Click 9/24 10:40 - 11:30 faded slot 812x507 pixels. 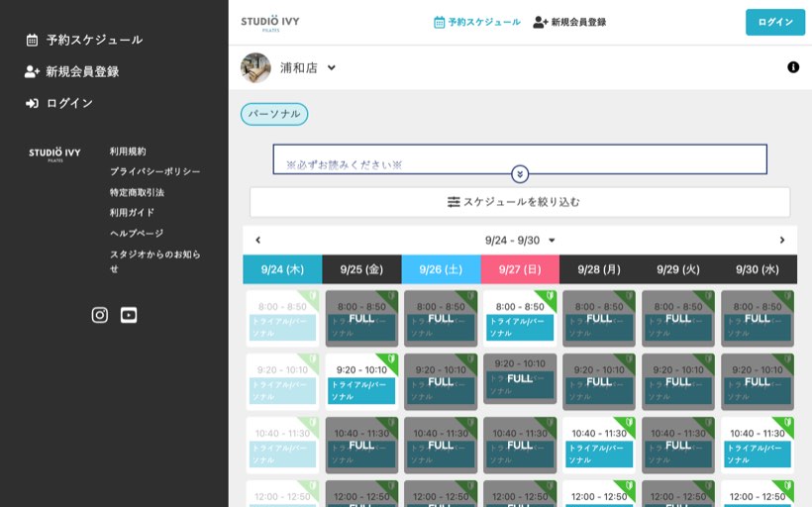pyautogui.click(x=282, y=446)
